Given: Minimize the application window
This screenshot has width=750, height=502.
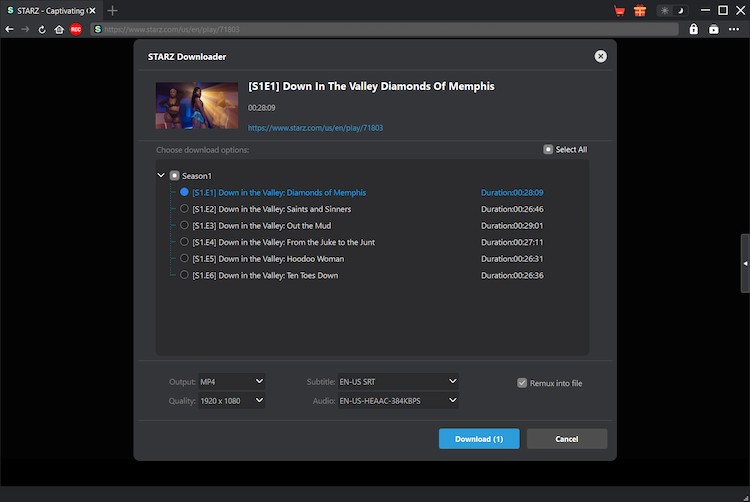Looking at the screenshot, I should click(705, 11).
